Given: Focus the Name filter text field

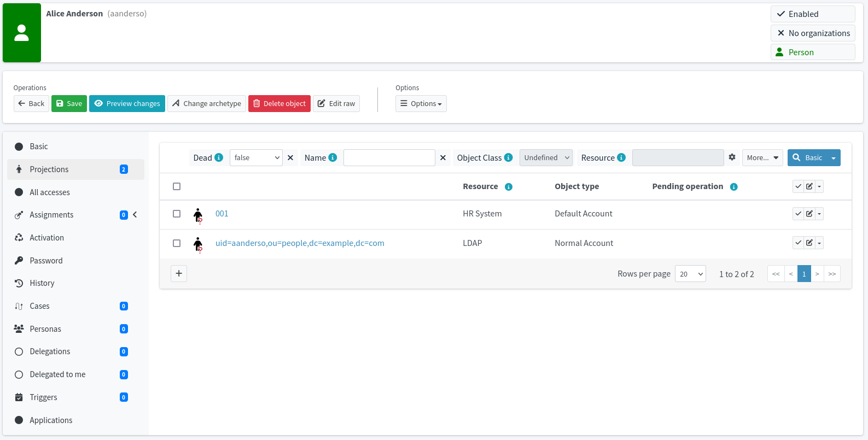Looking at the screenshot, I should [x=389, y=158].
